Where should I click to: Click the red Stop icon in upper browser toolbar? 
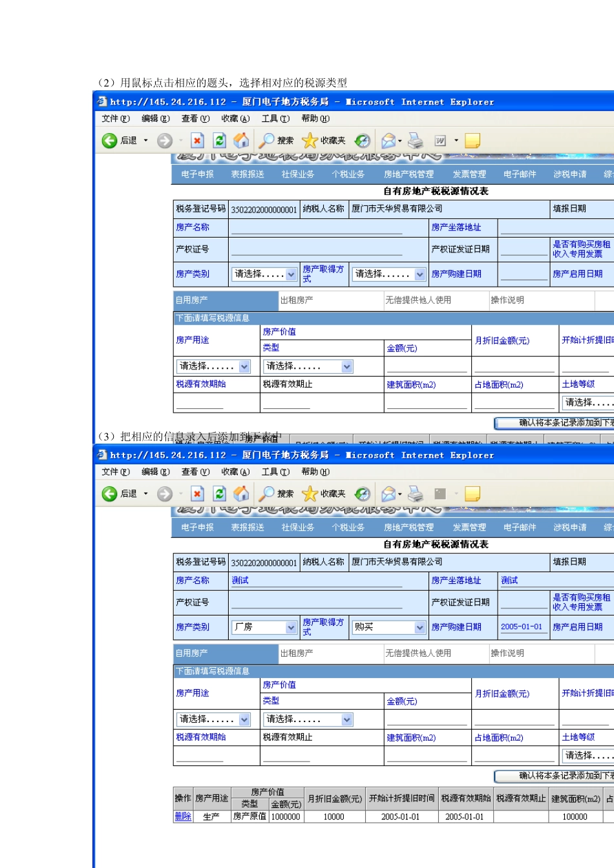(x=198, y=140)
